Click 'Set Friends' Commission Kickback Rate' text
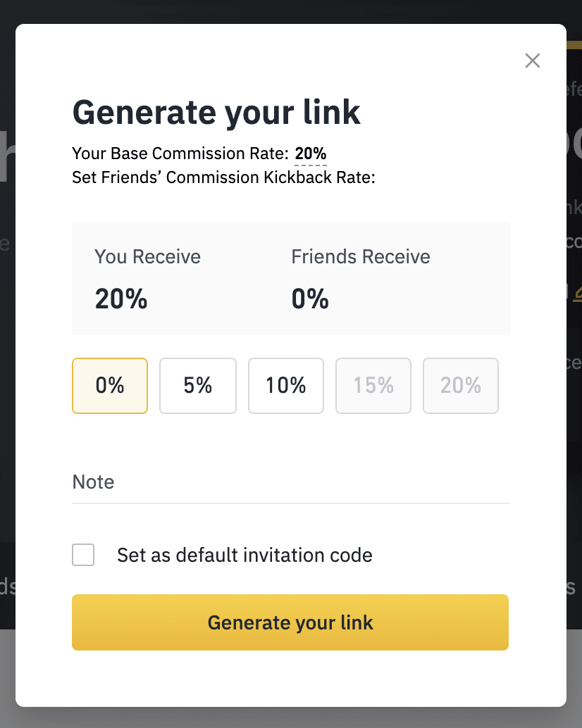The image size is (582, 728). pos(223,177)
